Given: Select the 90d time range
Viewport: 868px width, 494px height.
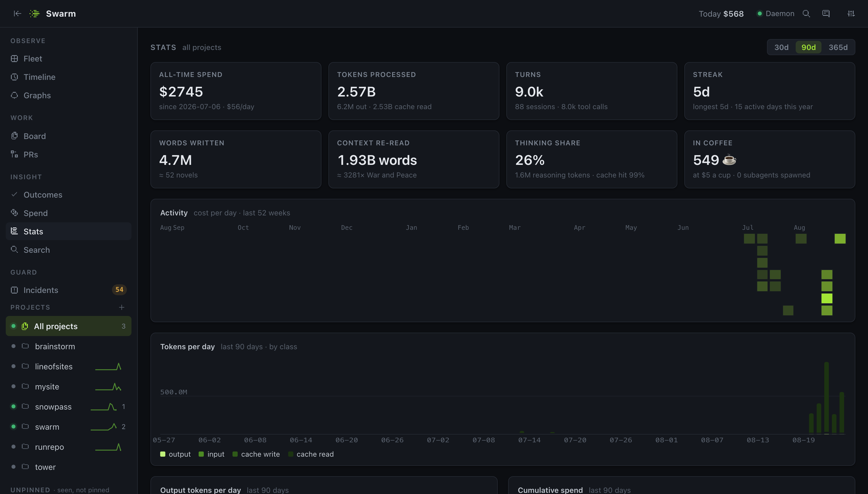Looking at the screenshot, I should pos(808,47).
